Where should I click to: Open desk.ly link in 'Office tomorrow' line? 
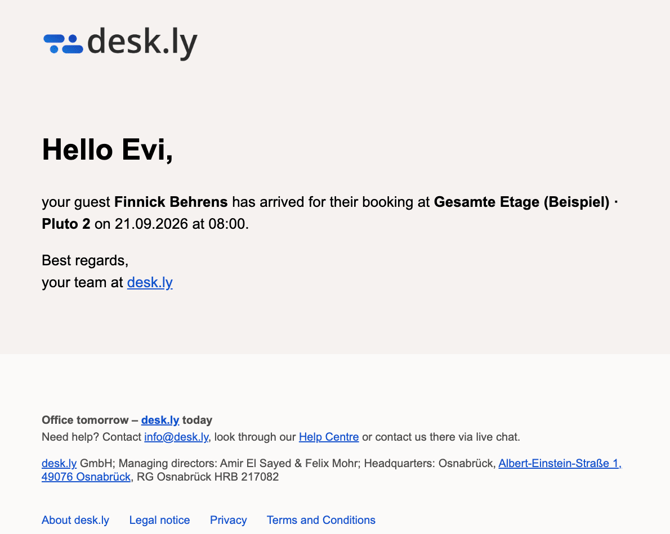click(160, 420)
